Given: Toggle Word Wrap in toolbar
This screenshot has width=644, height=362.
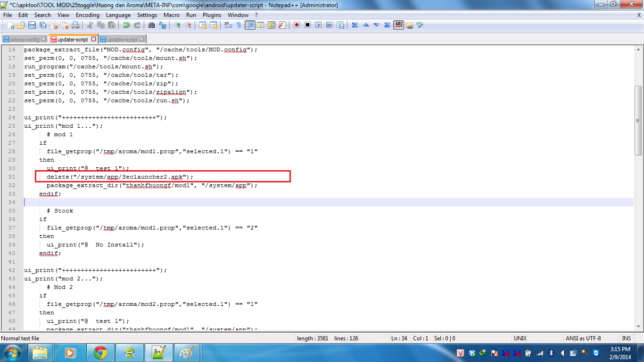Looking at the screenshot, I should tap(228, 25).
